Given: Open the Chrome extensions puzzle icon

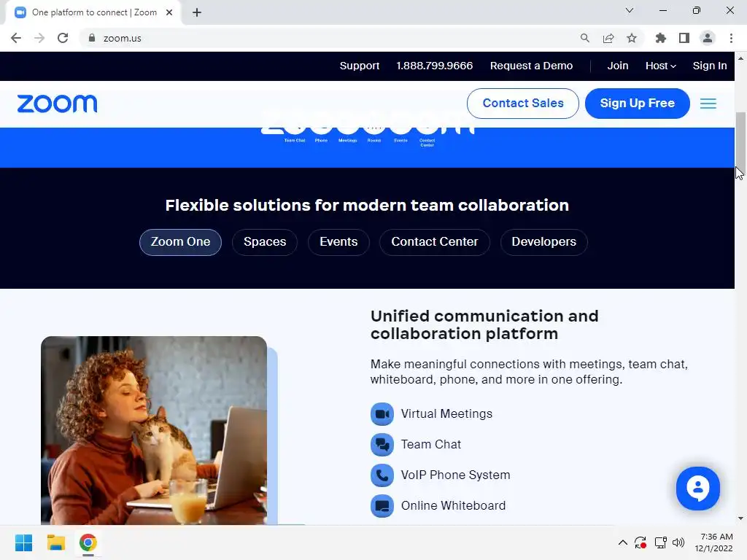Looking at the screenshot, I should click(x=661, y=38).
